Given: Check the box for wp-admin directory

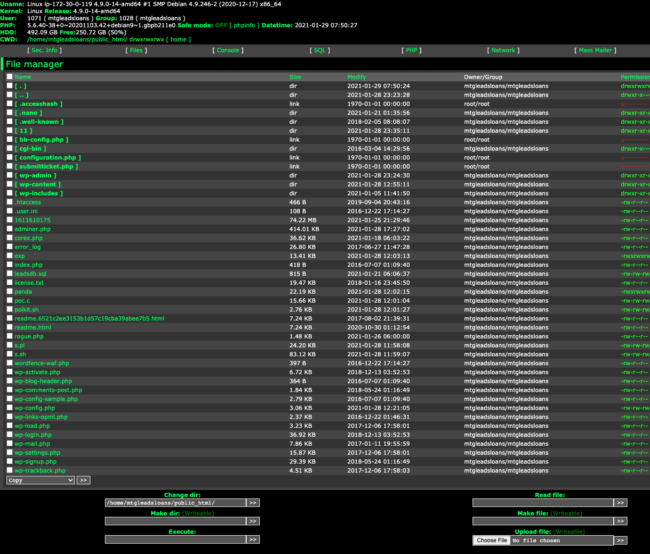Looking at the screenshot, I should point(10,175).
